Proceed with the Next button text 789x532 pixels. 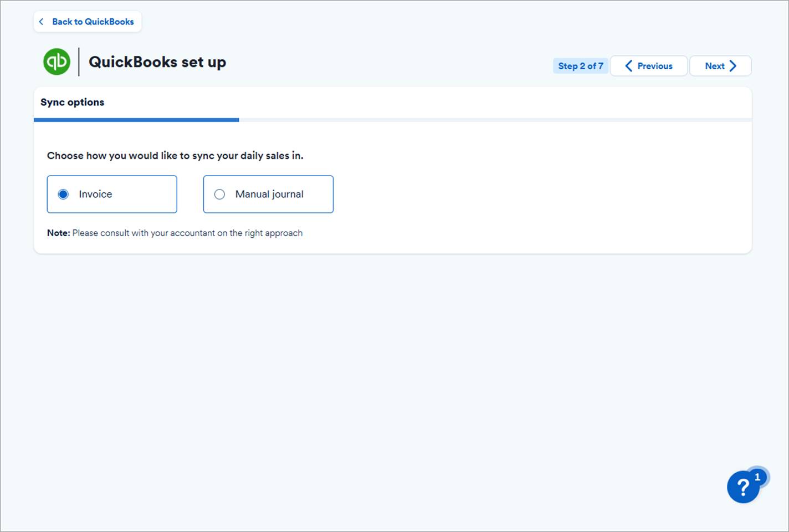pos(714,66)
